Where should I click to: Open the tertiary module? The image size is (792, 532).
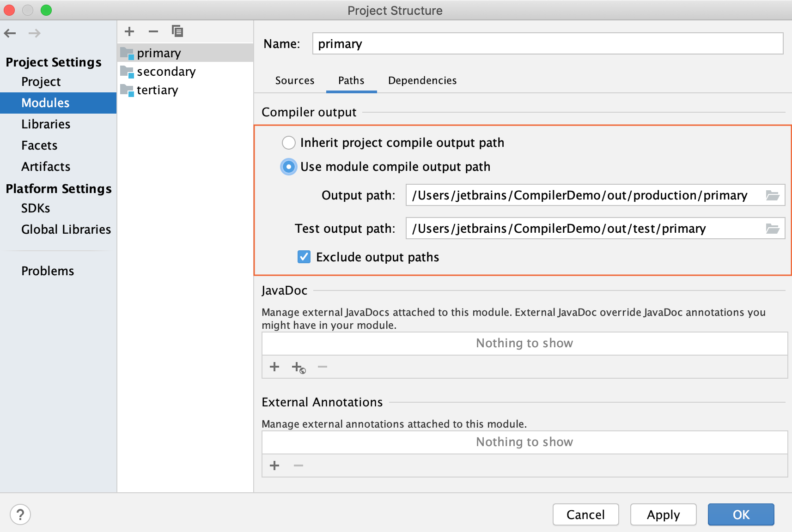tap(157, 90)
